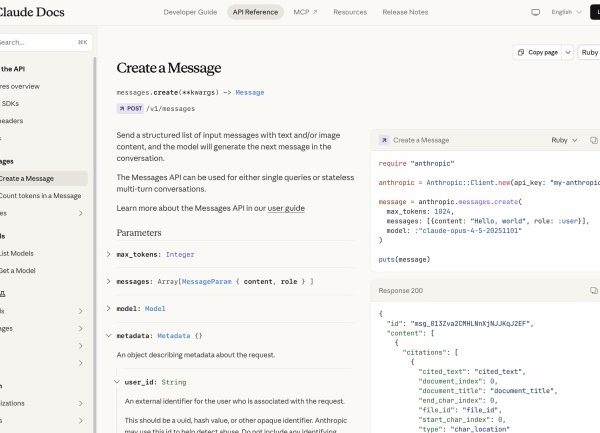
Task: Collapse the user_id parameter
Action: pos(117,382)
